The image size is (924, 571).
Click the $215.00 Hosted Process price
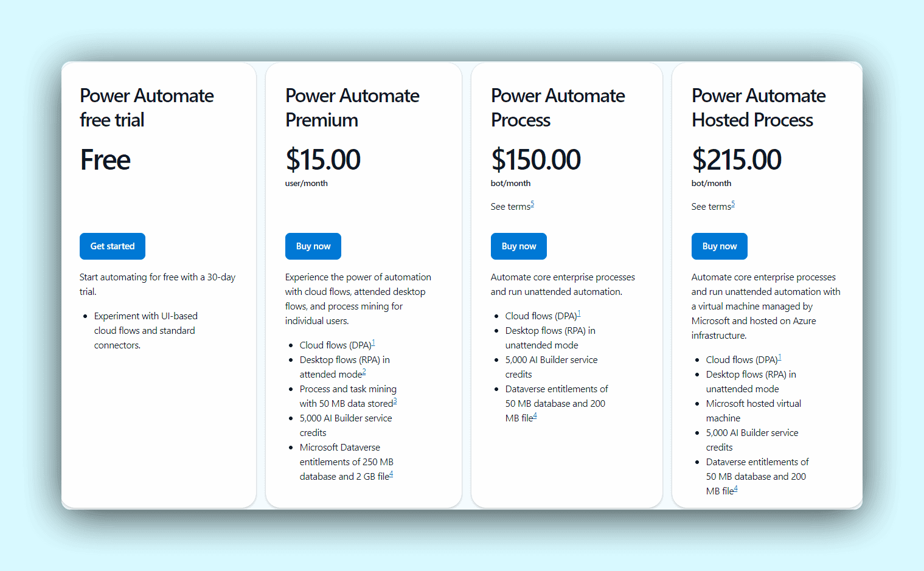(x=737, y=160)
